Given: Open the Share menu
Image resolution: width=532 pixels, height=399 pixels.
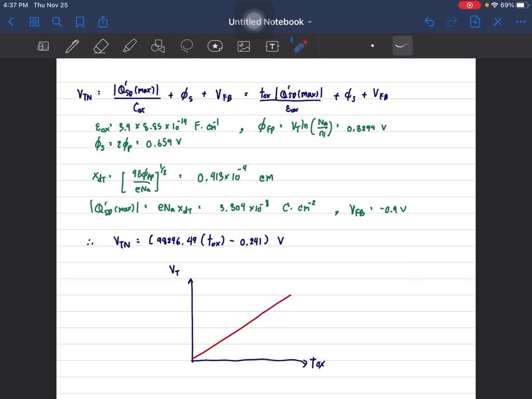Looking at the screenshot, I should (x=102, y=22).
